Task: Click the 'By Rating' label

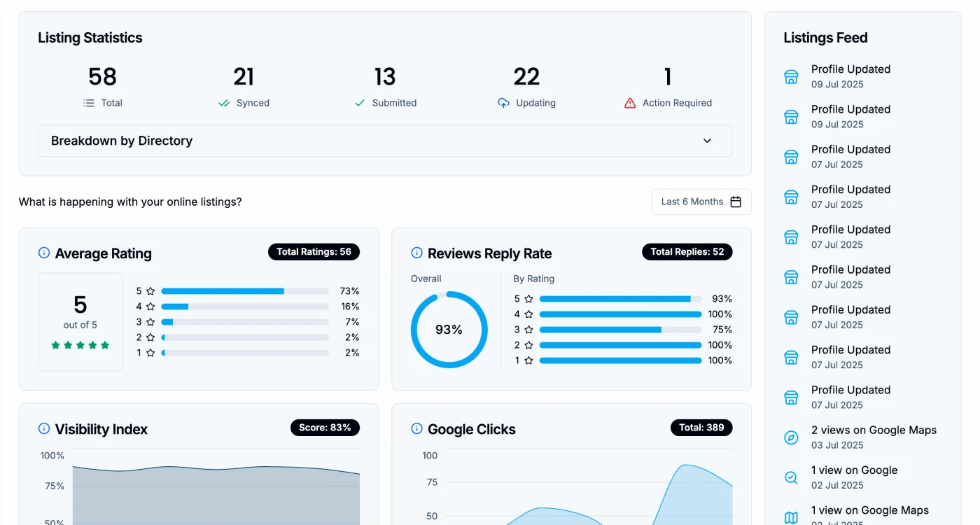Action: pos(534,279)
